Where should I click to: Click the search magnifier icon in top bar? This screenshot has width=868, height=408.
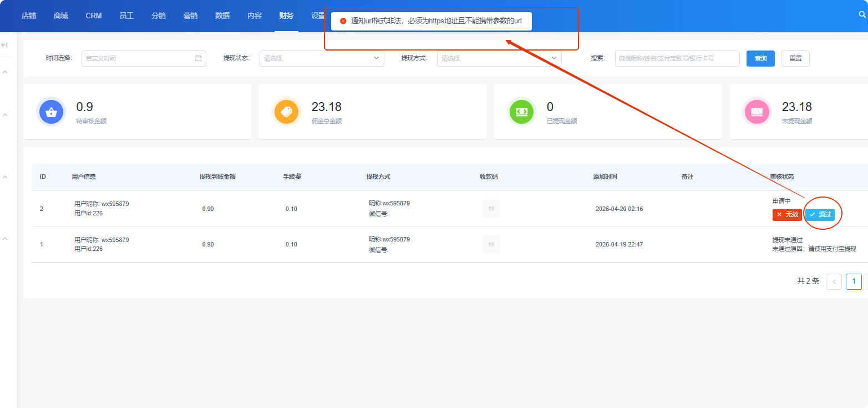(x=862, y=16)
